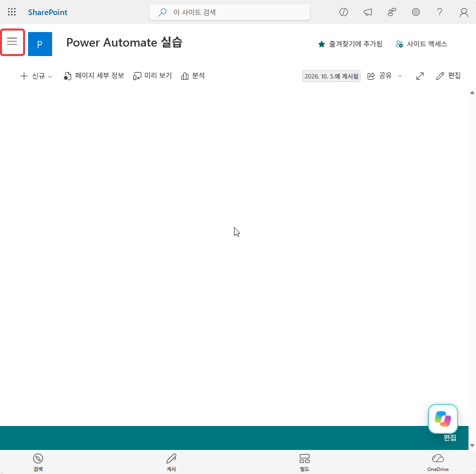The width and height of the screenshot is (476, 474).
Task: Switch to the 게시 tab in bottom bar
Action: pos(171,462)
